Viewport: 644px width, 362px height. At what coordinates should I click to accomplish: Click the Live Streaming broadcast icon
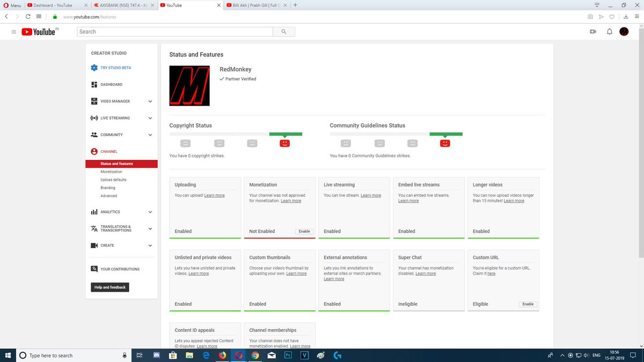coord(94,118)
